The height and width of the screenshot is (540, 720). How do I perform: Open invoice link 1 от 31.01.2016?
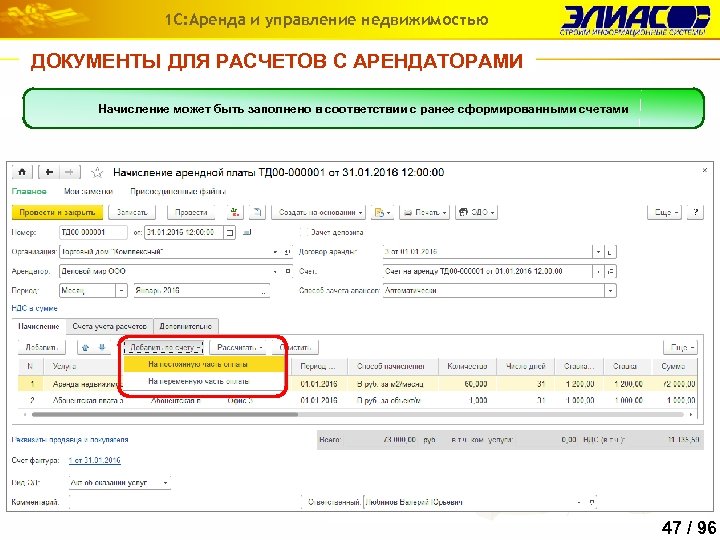pos(95,460)
